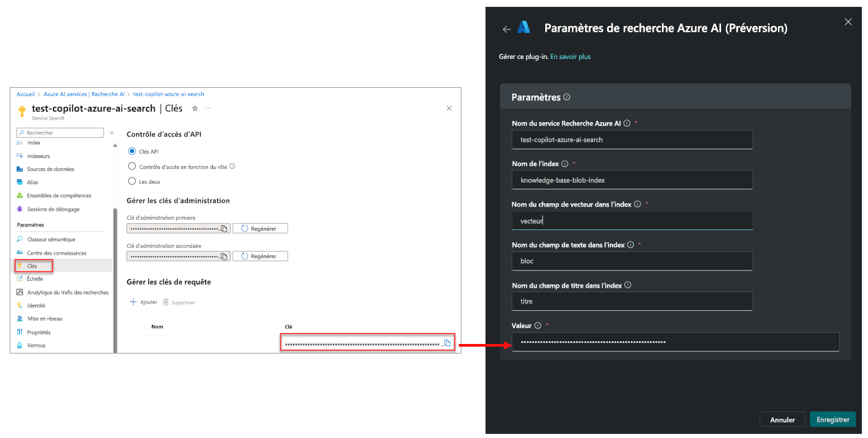Show info for Nom de l'index
This screenshot has width=868, height=438.
click(565, 164)
